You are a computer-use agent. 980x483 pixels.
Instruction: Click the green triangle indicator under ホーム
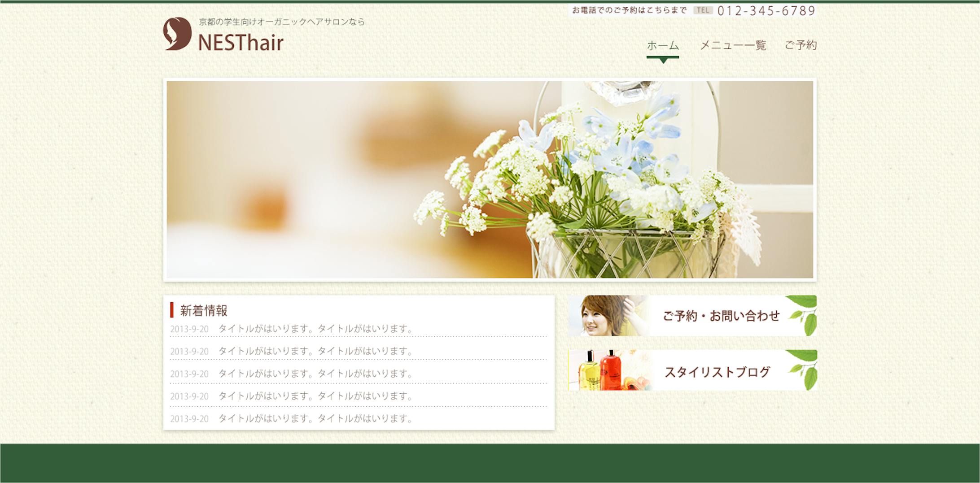[663, 59]
